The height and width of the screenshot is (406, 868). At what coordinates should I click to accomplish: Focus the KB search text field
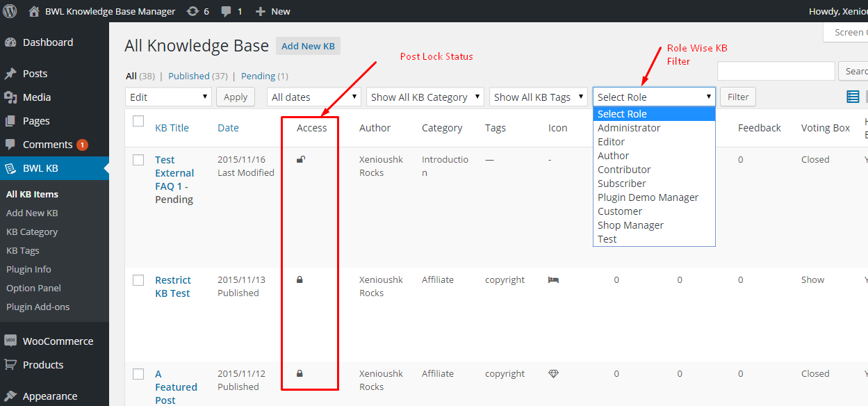click(x=776, y=71)
